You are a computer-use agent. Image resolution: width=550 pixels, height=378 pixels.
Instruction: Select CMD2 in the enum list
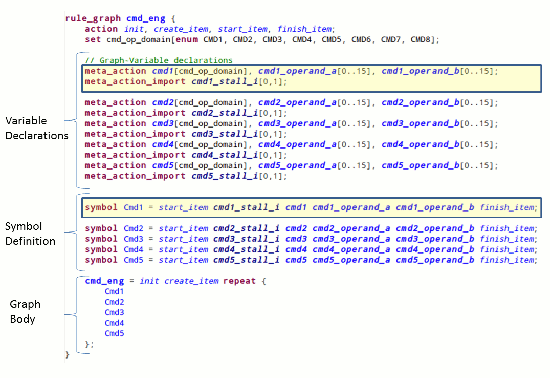pyautogui.click(x=242, y=39)
